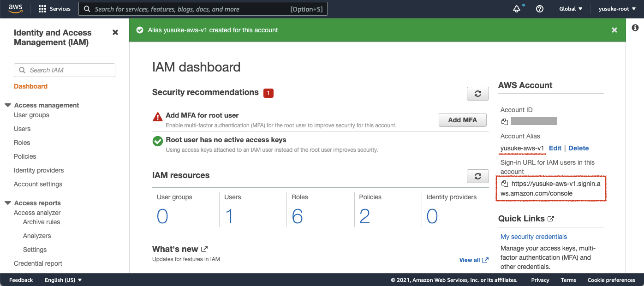Open Identity providers in the sidebar

[39, 170]
